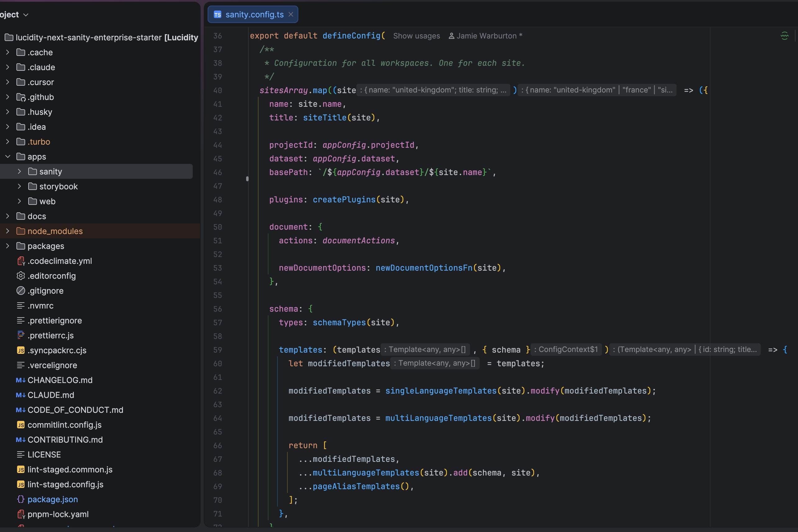Image resolution: width=798 pixels, height=532 pixels.
Task: Open CODE_OF_CONDUCT.md file
Action: click(75, 410)
